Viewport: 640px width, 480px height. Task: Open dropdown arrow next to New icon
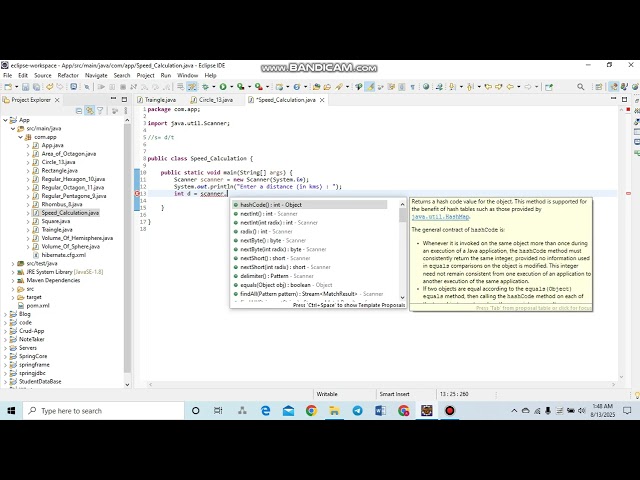[x=16, y=87]
